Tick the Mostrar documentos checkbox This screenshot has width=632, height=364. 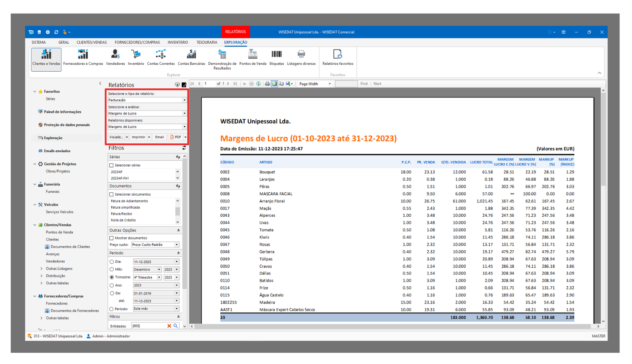(x=112, y=238)
